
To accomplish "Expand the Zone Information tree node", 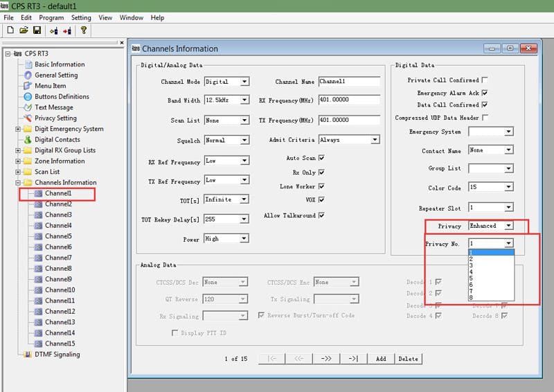I will 18,161.
